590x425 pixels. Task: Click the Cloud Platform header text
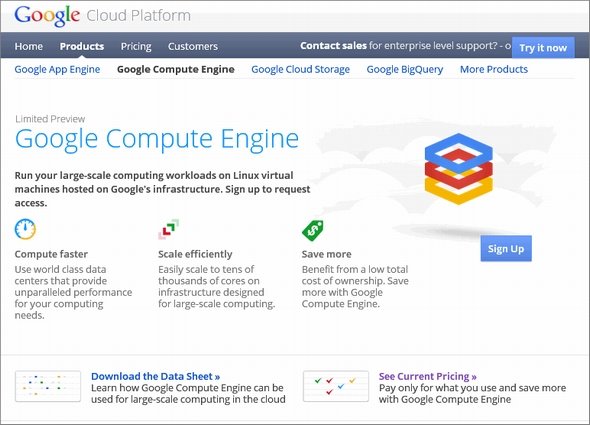point(138,16)
